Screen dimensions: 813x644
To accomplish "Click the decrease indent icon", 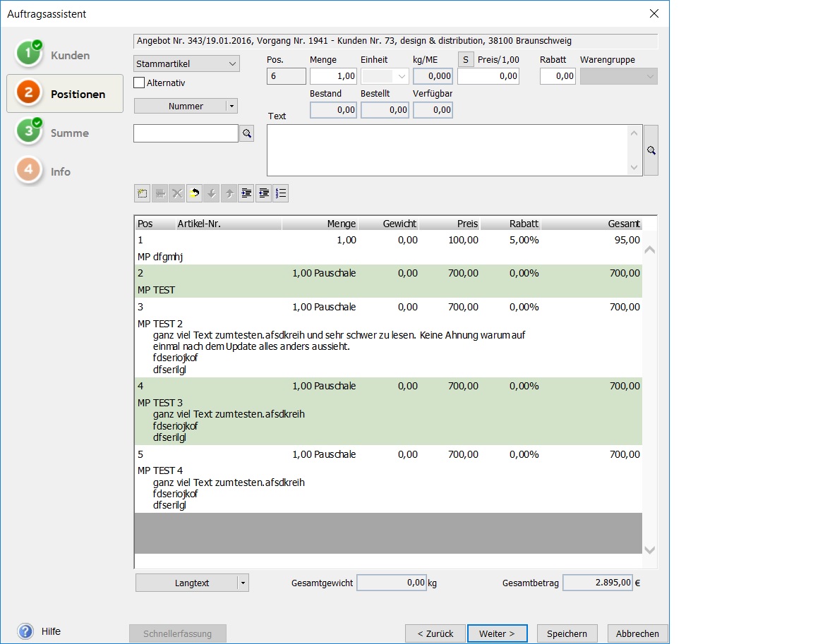I will click(263, 193).
